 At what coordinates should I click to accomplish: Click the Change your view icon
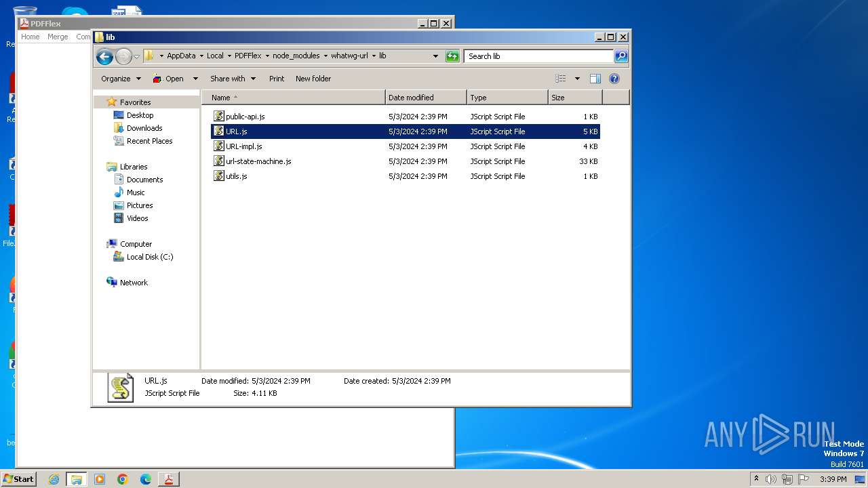point(561,79)
